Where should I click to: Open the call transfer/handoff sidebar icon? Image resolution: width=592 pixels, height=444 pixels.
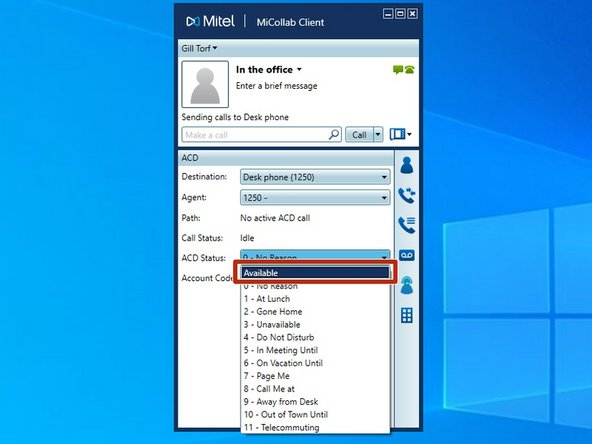coord(407,195)
